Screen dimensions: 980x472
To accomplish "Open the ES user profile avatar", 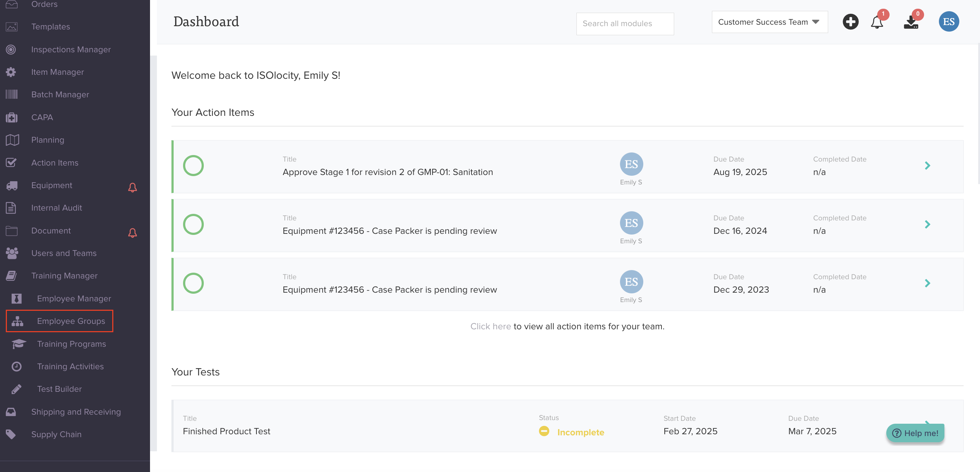I will click(x=948, y=22).
